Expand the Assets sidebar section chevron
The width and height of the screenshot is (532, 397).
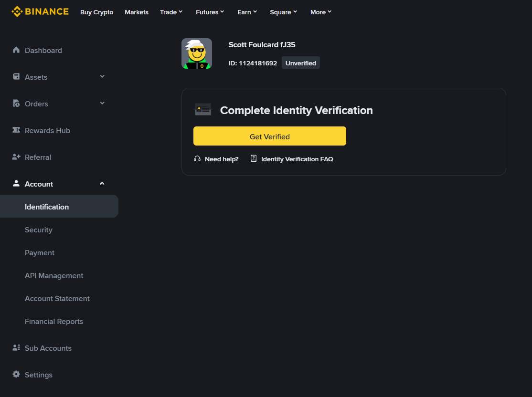click(x=102, y=76)
